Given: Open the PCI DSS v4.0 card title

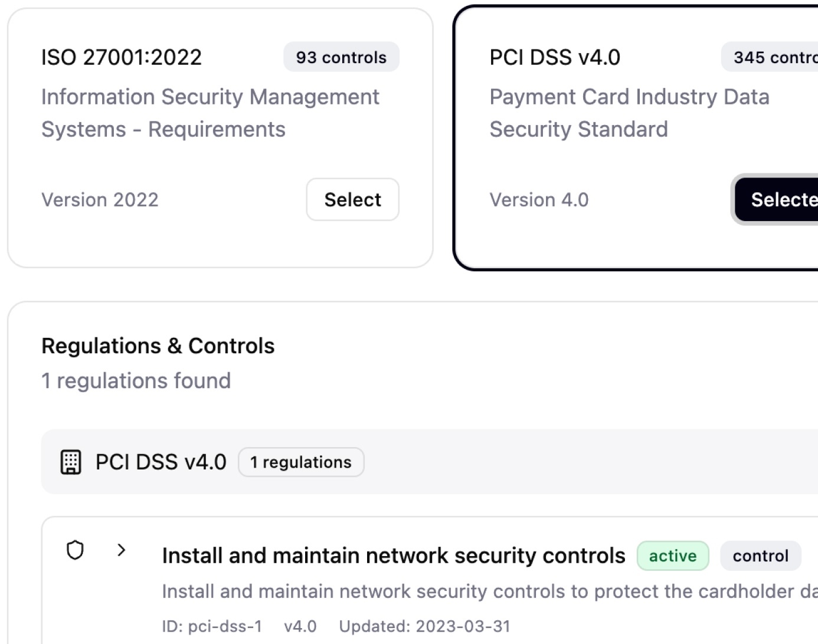Looking at the screenshot, I should click(x=555, y=57).
